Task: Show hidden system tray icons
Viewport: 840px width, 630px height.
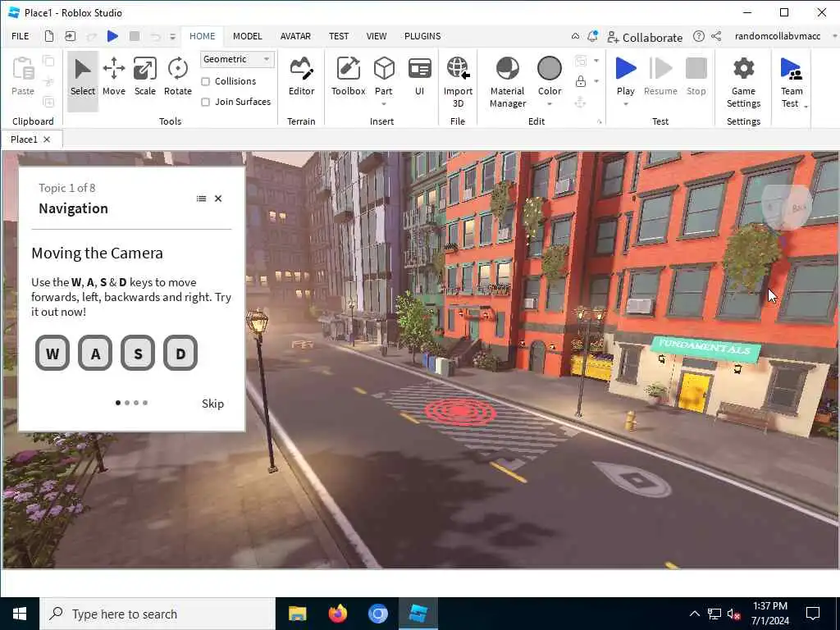Action: pyautogui.click(x=694, y=614)
